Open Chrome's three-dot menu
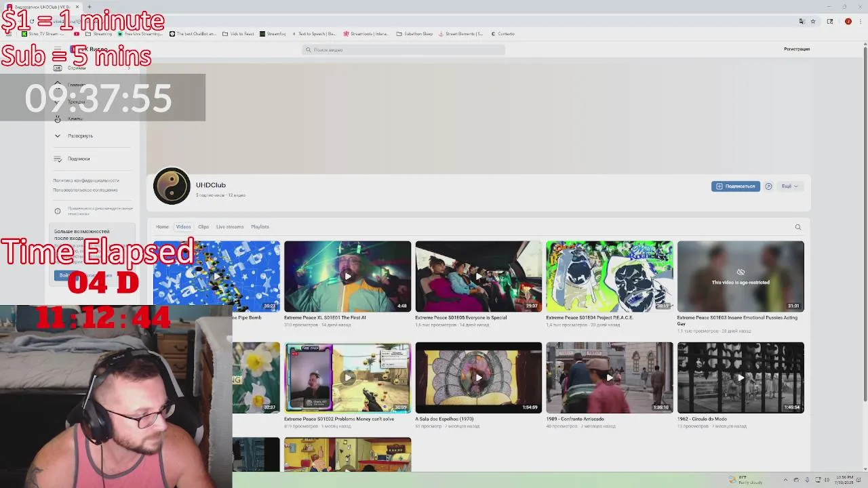Image resolution: width=868 pixels, height=488 pixels. (x=859, y=21)
